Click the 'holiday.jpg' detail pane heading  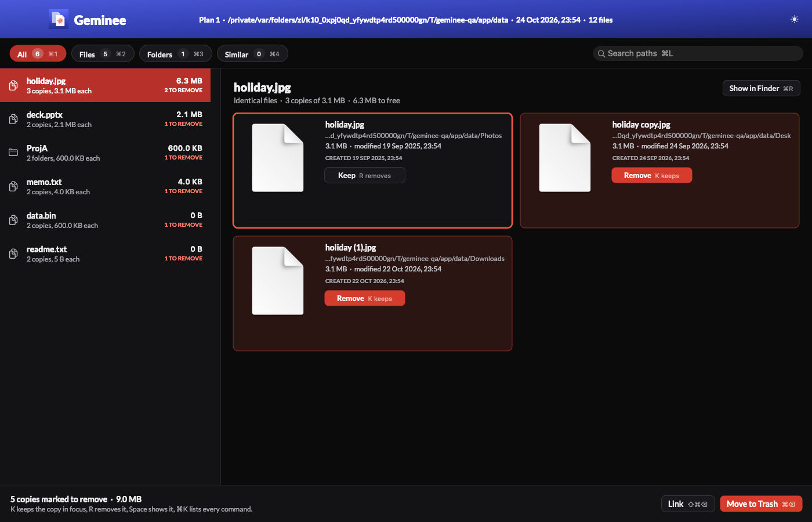(x=262, y=87)
